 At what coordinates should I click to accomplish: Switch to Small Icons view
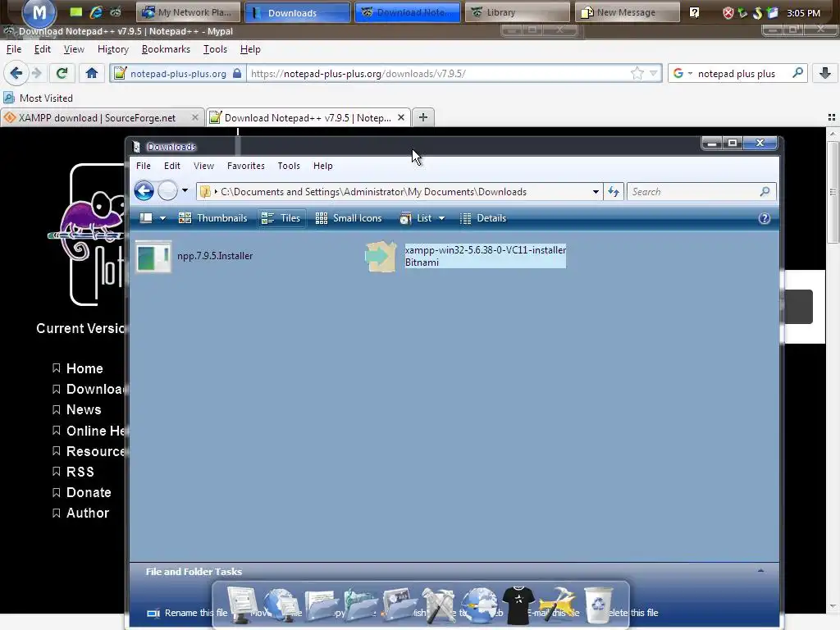pyautogui.click(x=349, y=218)
